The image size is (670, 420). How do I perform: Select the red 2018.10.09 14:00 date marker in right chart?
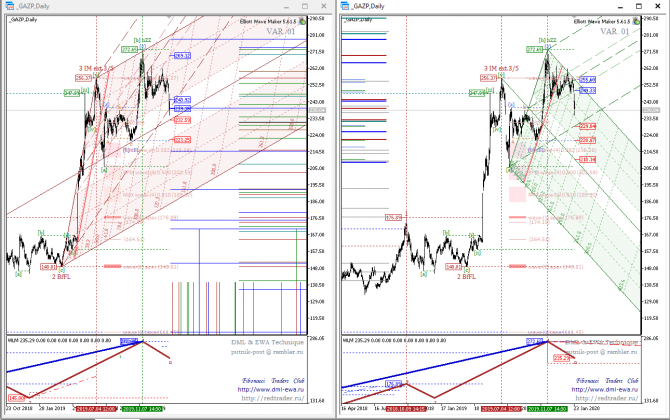tap(406, 409)
